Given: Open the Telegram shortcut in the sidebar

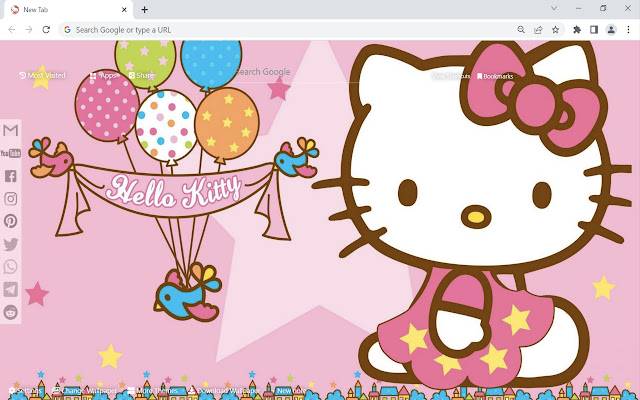Looking at the screenshot, I should point(11,289).
